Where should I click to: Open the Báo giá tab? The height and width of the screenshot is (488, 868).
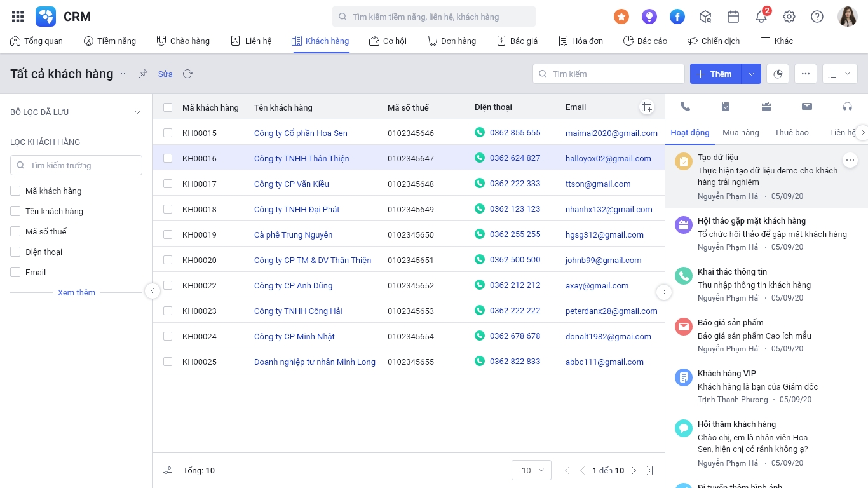coord(517,41)
